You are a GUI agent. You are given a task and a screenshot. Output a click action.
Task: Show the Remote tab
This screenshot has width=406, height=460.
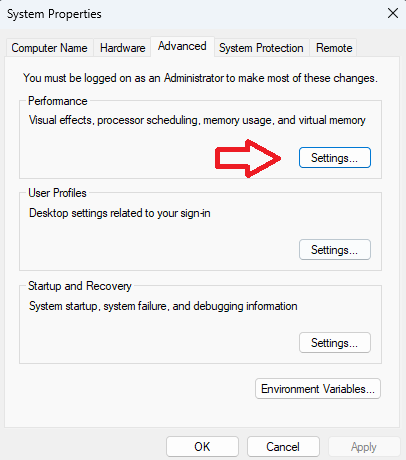(334, 48)
